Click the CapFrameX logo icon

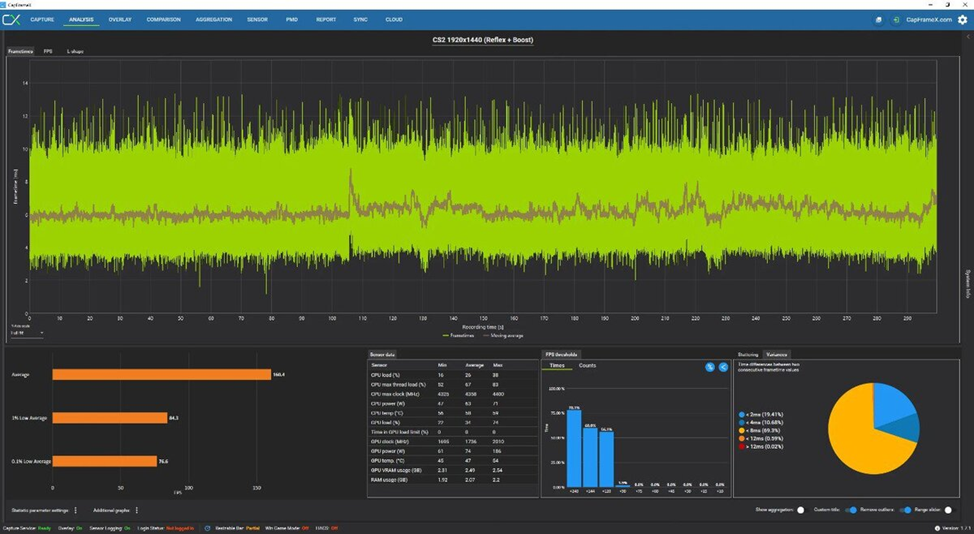[11, 20]
